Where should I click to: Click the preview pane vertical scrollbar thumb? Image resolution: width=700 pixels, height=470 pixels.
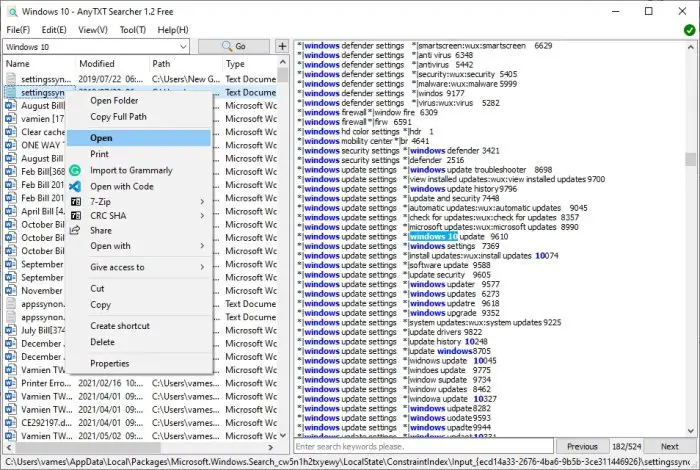pos(691,159)
